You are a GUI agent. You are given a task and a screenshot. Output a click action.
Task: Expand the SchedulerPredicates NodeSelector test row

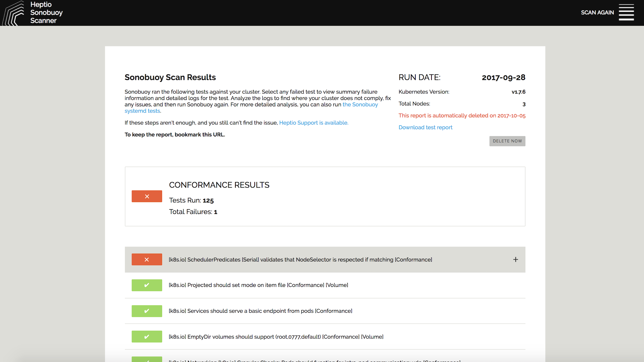(300, 259)
